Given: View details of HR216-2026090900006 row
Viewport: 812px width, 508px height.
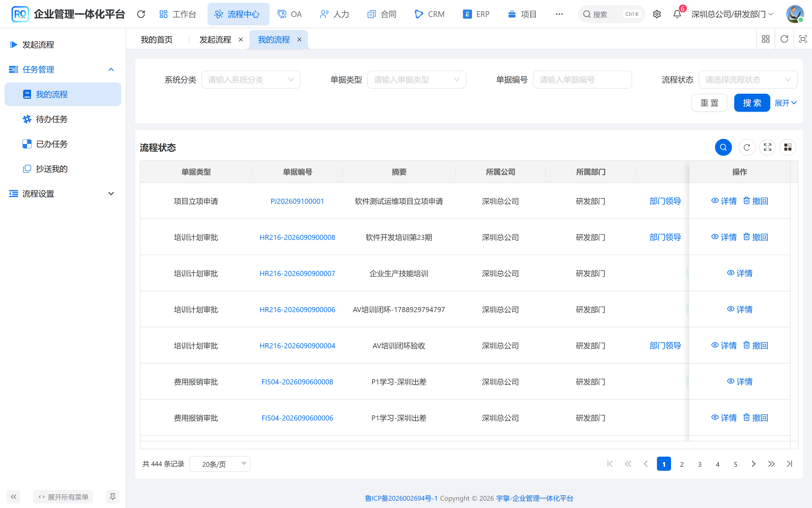Looking at the screenshot, I should click(740, 309).
